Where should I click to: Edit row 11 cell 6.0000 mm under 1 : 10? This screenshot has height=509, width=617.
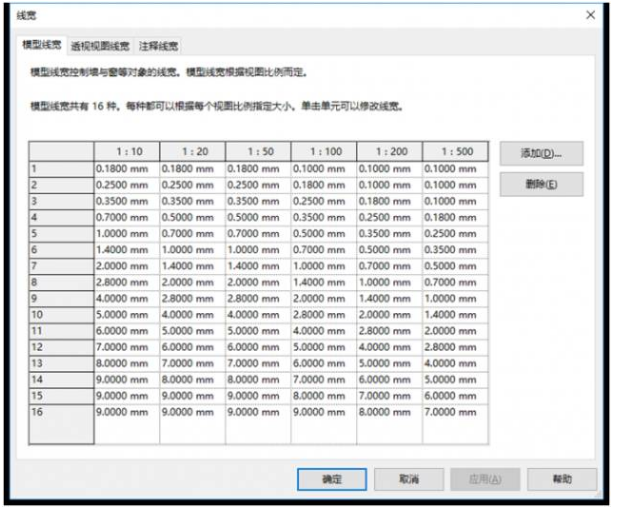coord(127,331)
